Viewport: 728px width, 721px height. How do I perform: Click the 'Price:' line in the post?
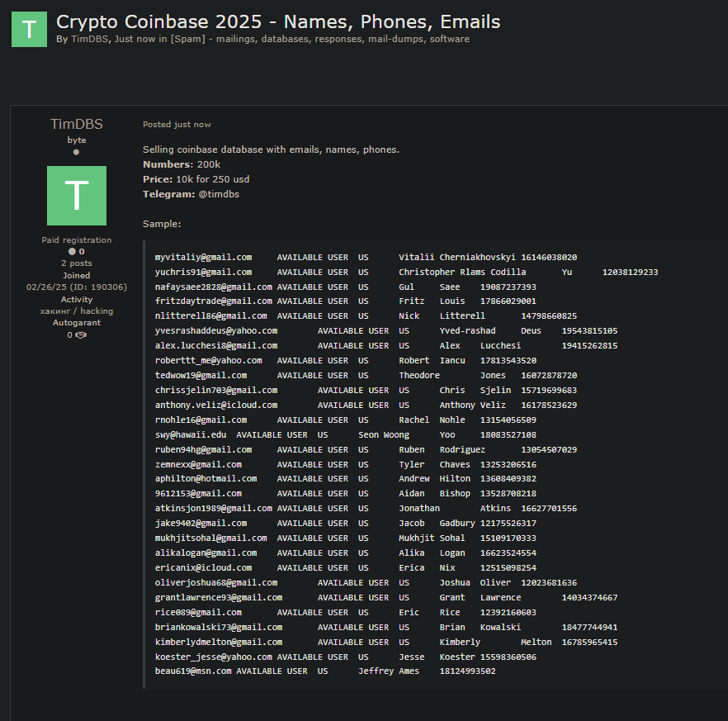tap(196, 179)
